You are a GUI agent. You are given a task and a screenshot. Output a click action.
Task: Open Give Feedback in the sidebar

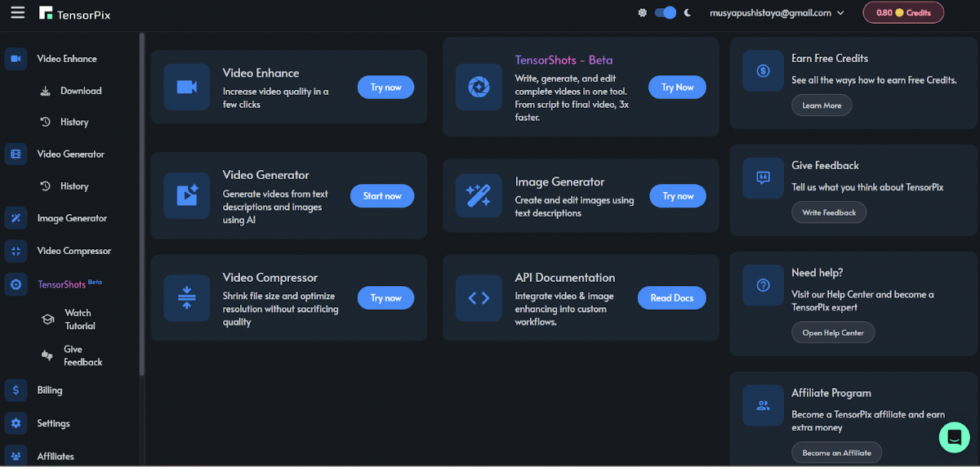pos(83,355)
